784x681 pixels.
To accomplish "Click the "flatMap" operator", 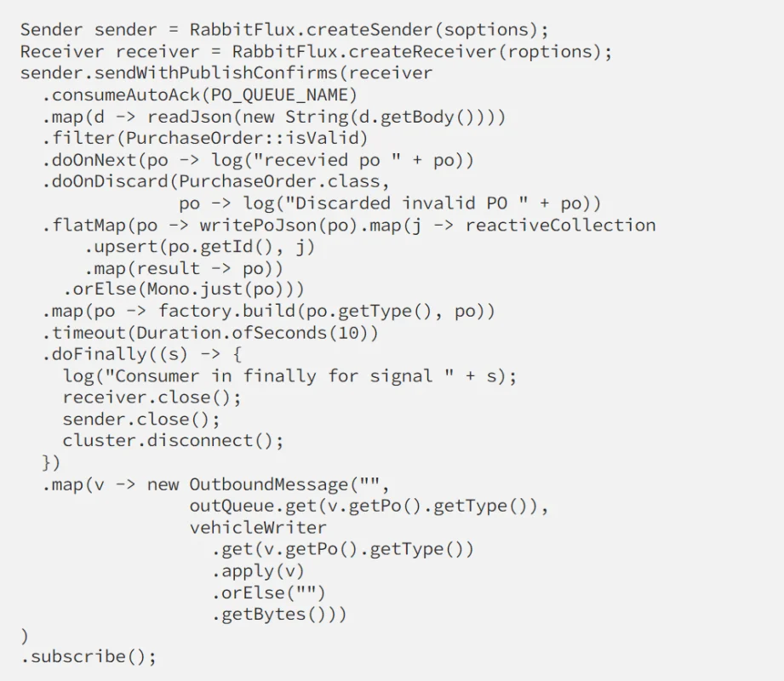I will [89, 226].
